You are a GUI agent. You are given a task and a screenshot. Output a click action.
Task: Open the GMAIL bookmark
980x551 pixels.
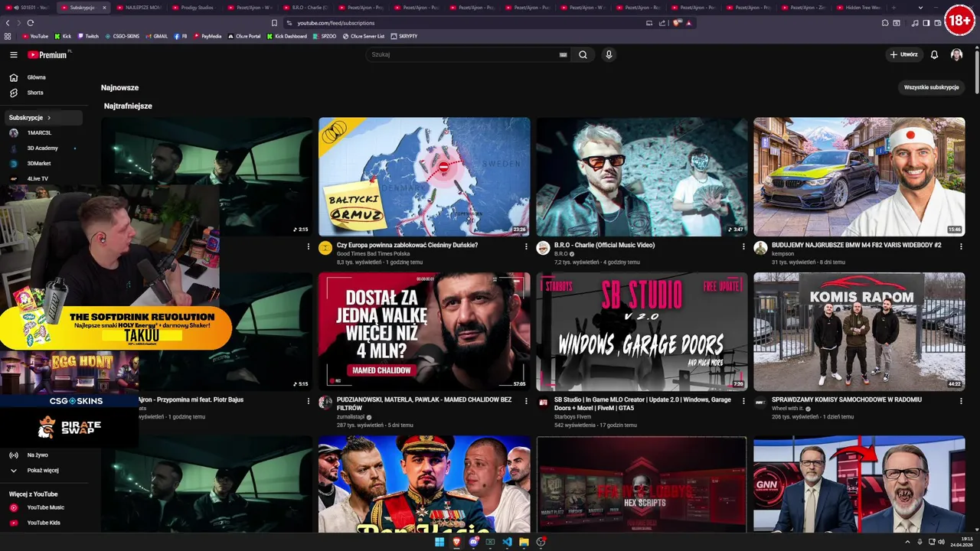(156, 36)
